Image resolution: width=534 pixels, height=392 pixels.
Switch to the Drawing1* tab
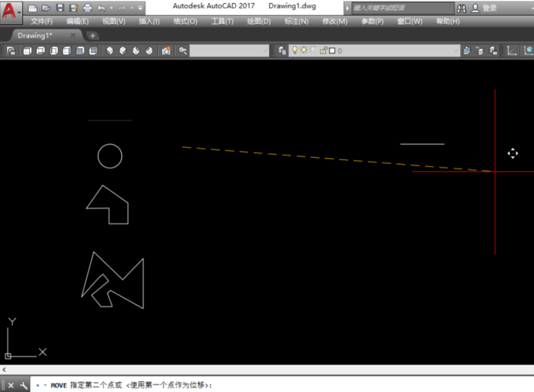(34, 35)
